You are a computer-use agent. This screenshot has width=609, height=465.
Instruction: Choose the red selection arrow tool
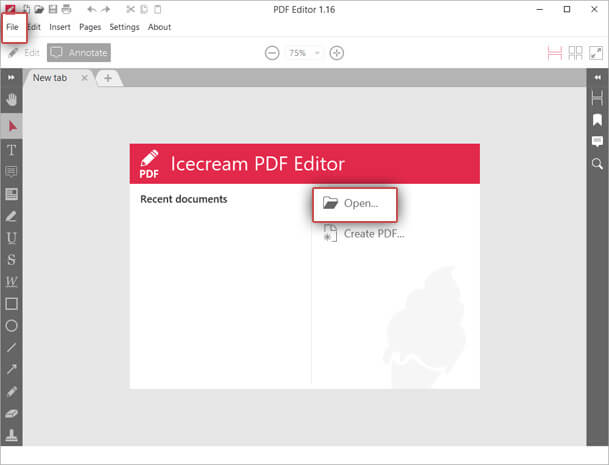[12, 126]
